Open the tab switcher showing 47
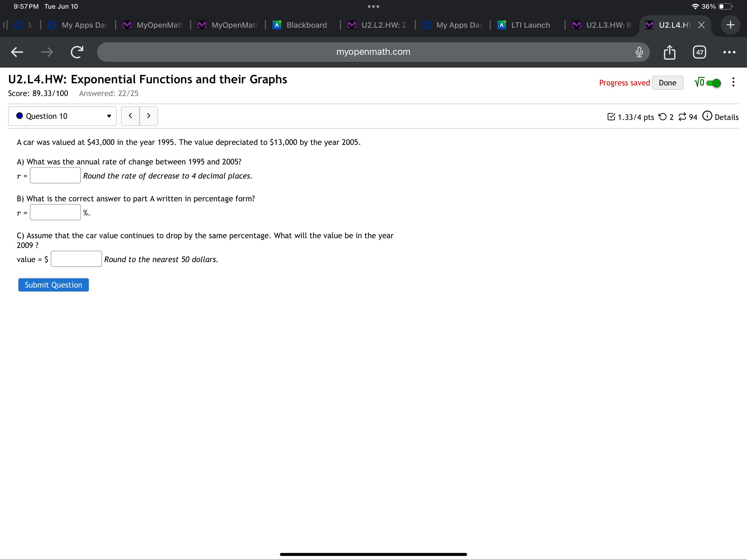The height and width of the screenshot is (560, 747). (699, 52)
